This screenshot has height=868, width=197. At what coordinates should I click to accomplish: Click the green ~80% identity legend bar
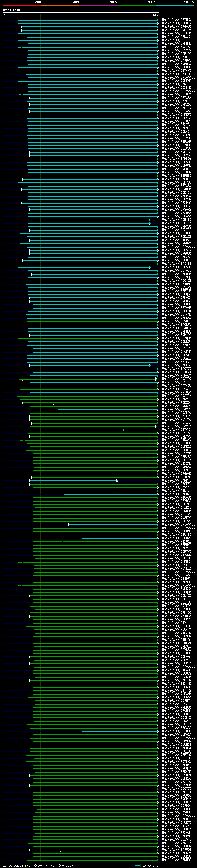(x=137, y=6)
